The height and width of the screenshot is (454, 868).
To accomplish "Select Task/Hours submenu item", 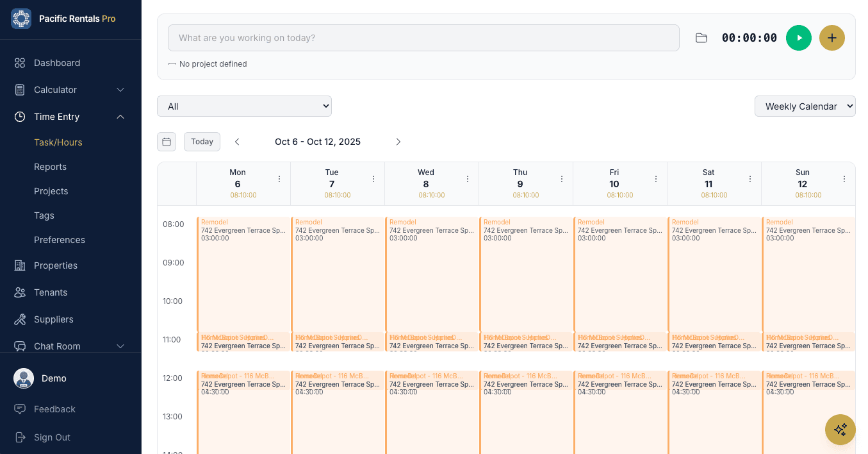I will 58,142.
